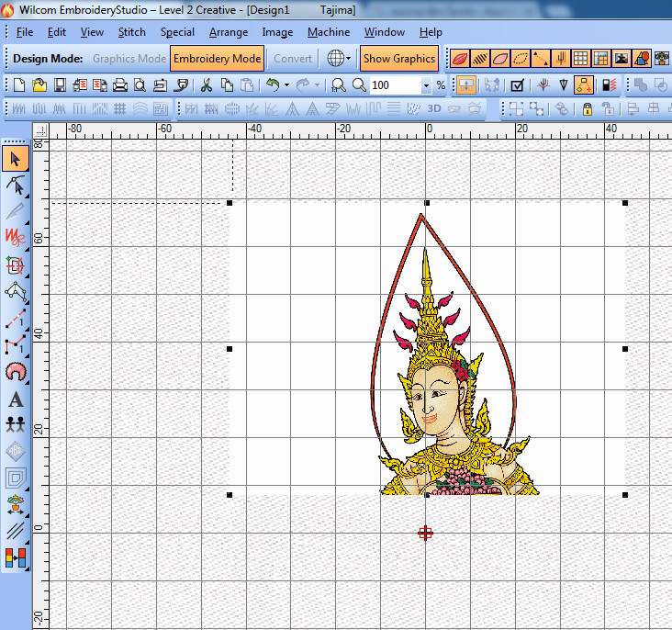The width and height of the screenshot is (672, 630).
Task: Open the File menu
Action: (x=25, y=32)
